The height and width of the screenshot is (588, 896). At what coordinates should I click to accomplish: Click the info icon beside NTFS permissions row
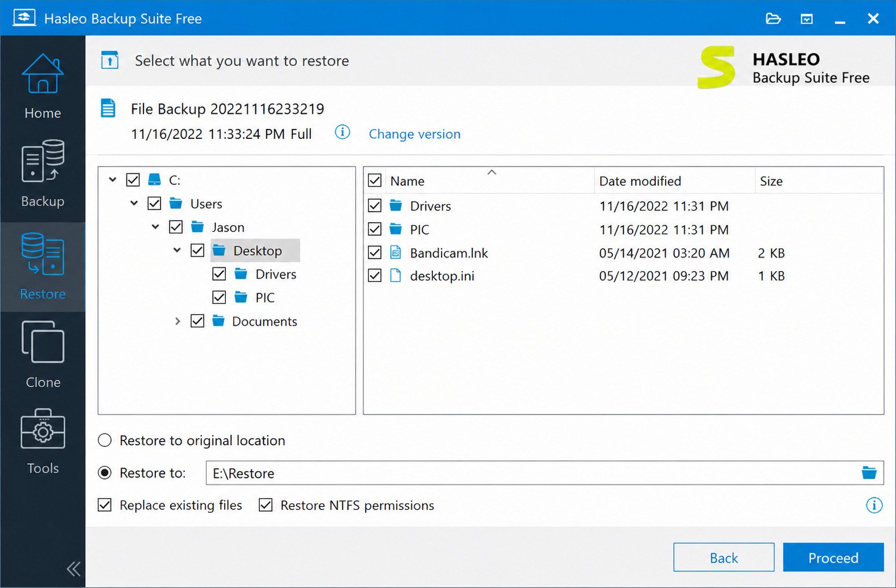[874, 505]
